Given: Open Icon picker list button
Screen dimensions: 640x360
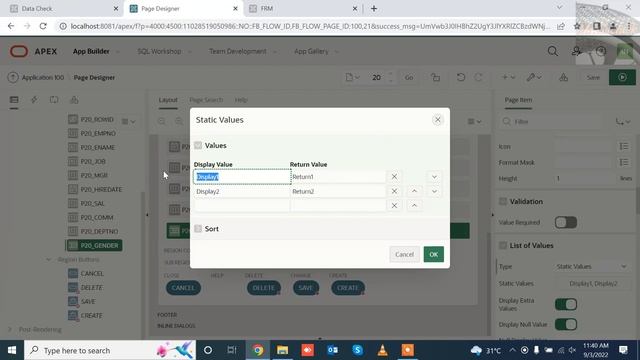Looking at the screenshot, I should (624, 146).
